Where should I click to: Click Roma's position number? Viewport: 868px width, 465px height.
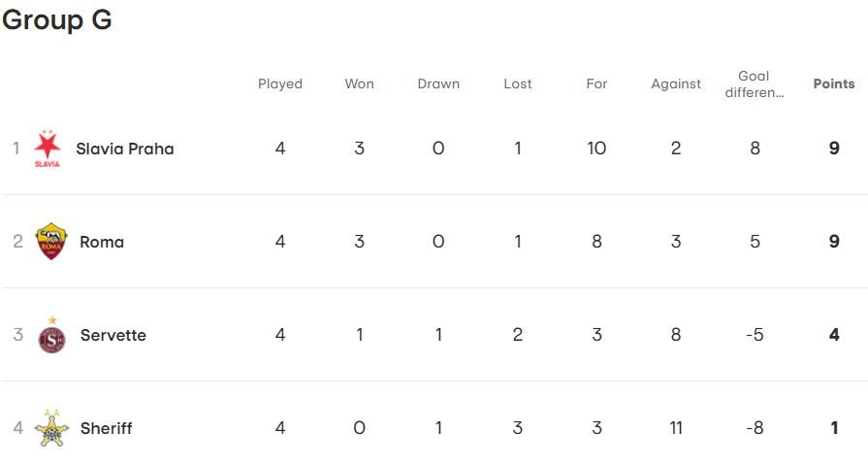(17, 242)
